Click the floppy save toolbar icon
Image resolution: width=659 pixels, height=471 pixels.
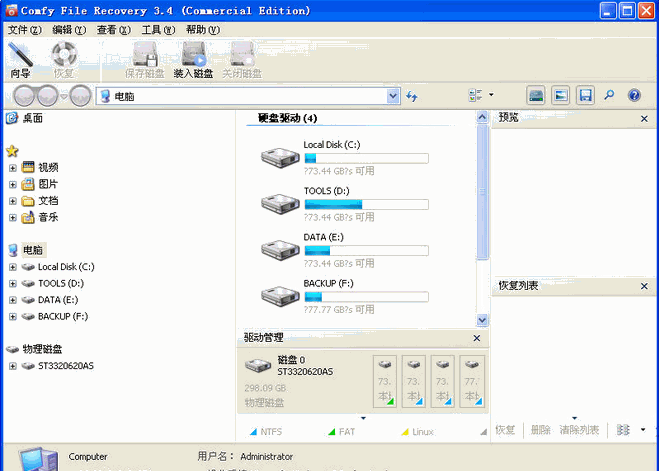click(585, 95)
